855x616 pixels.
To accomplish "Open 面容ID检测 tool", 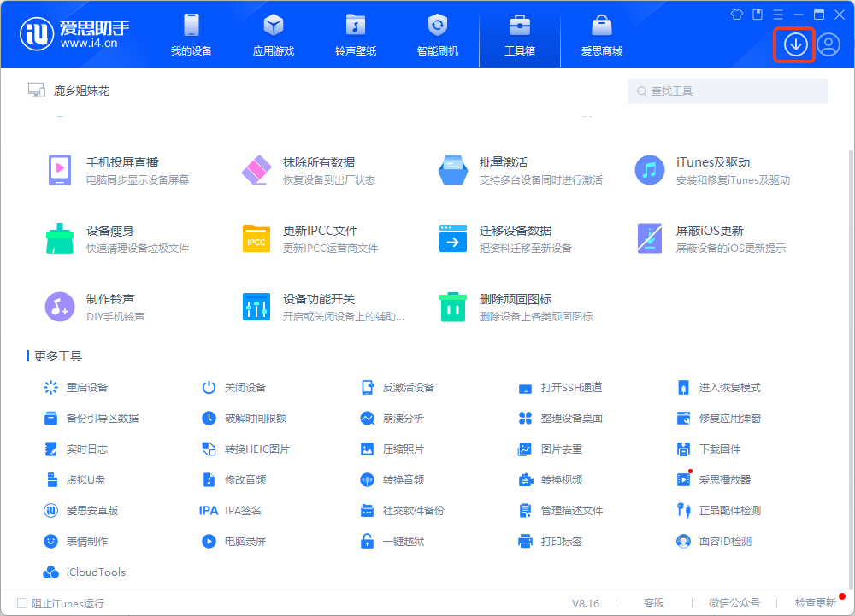I will pyautogui.click(x=714, y=542).
